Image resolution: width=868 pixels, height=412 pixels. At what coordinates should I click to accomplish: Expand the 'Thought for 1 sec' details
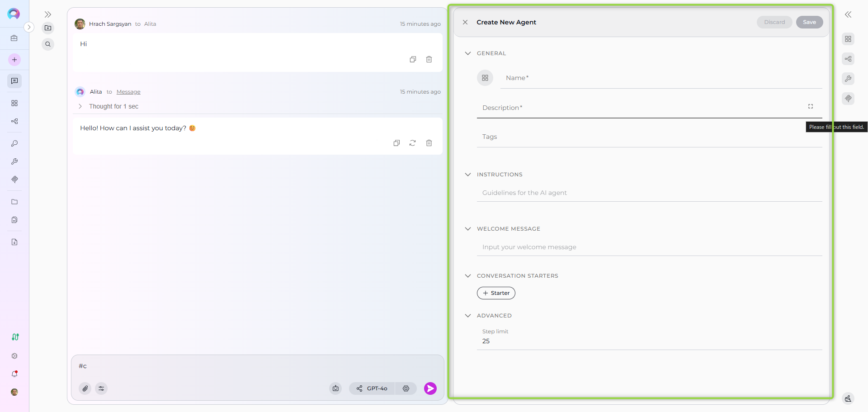point(80,106)
